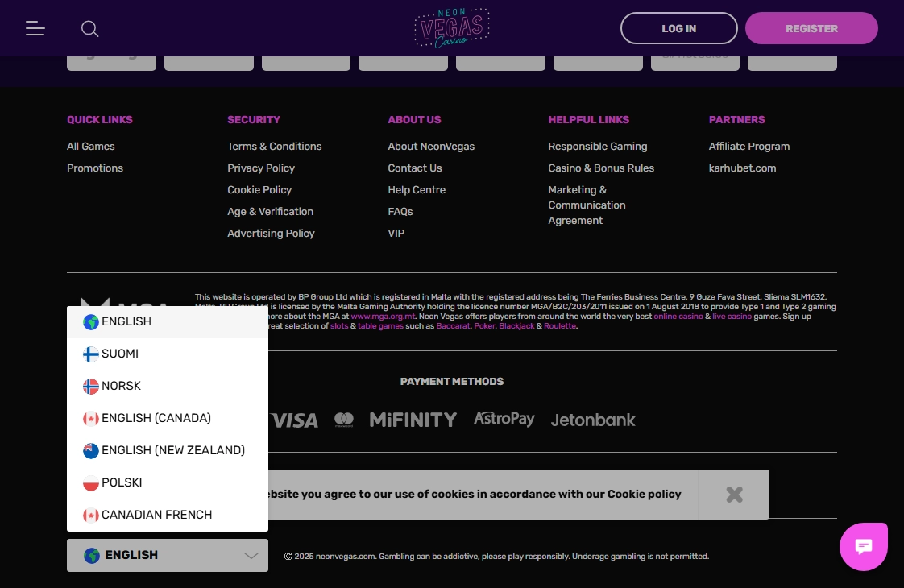Open the hamburger menu icon
The height and width of the screenshot is (588, 904).
pyautogui.click(x=35, y=28)
